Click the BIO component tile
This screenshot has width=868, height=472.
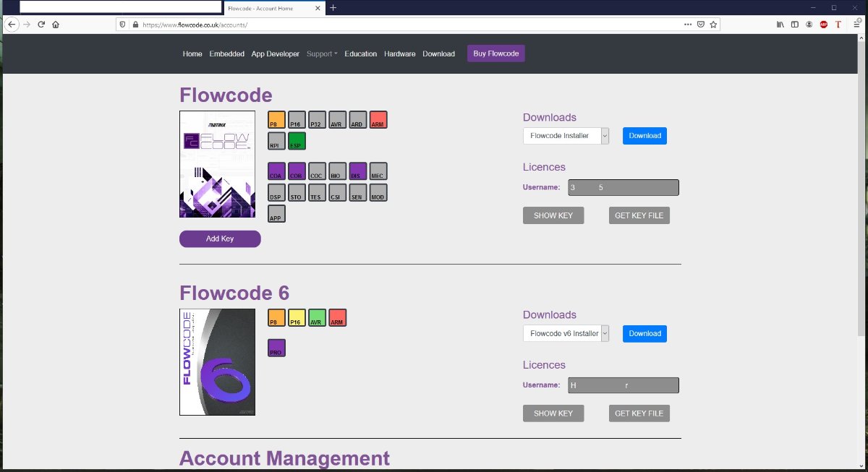[338, 171]
